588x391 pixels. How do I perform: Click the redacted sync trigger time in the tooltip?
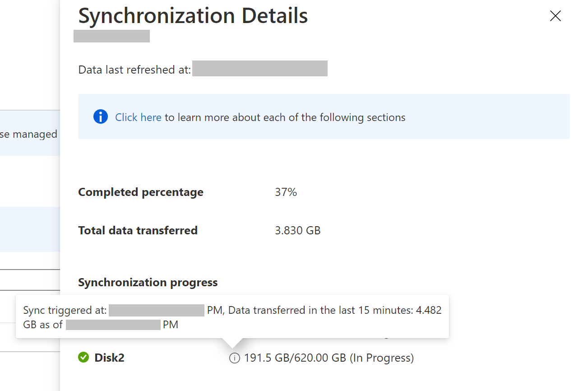157,310
